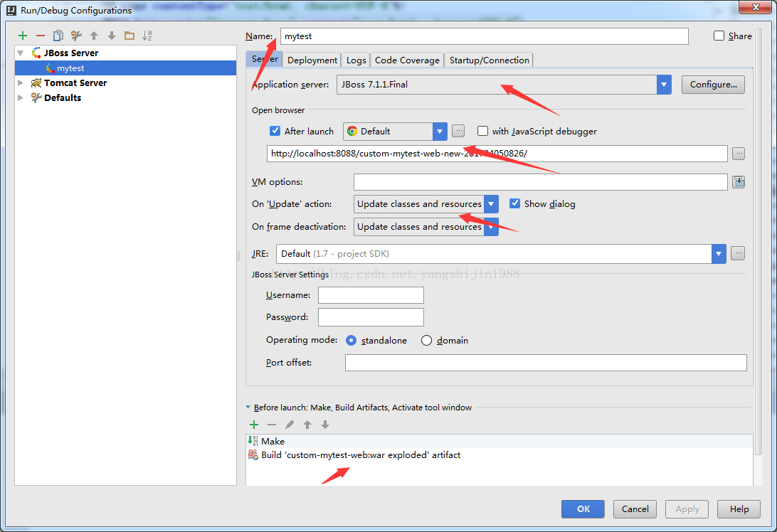Move the before-launch task down

[x=325, y=425]
